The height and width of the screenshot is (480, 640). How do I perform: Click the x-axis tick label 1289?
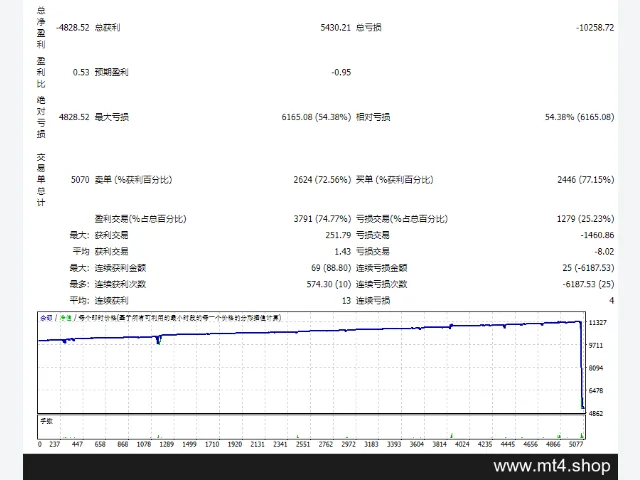pos(167,444)
